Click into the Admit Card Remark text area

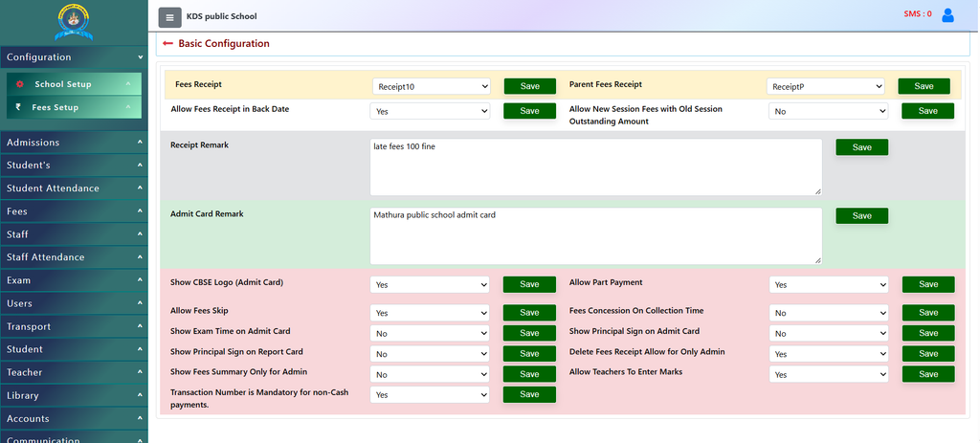click(595, 235)
